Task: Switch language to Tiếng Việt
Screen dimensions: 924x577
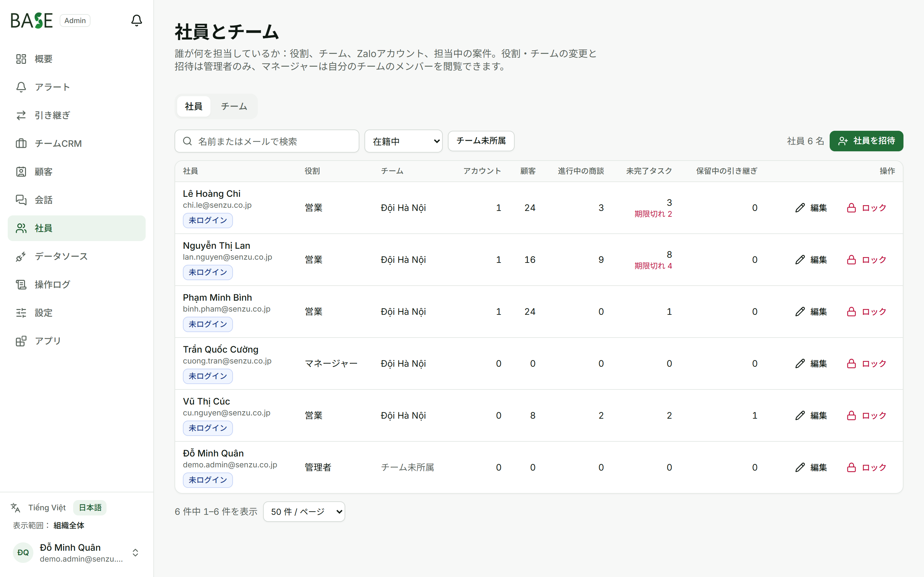Action: point(47,507)
